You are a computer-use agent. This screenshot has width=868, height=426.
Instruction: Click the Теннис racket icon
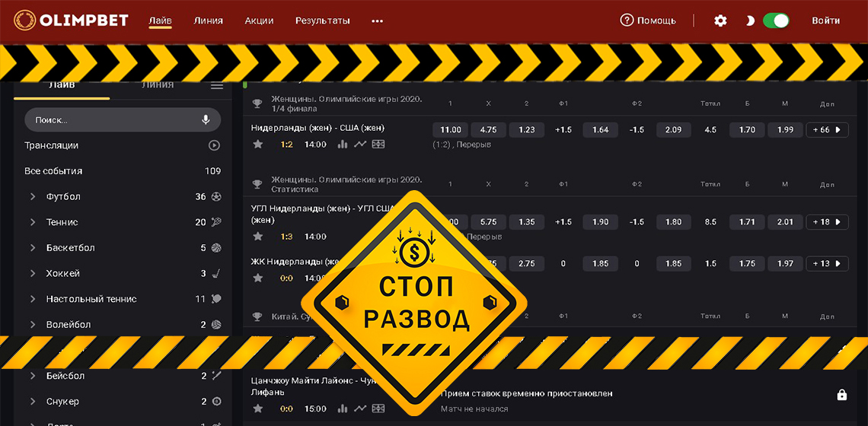point(216,222)
